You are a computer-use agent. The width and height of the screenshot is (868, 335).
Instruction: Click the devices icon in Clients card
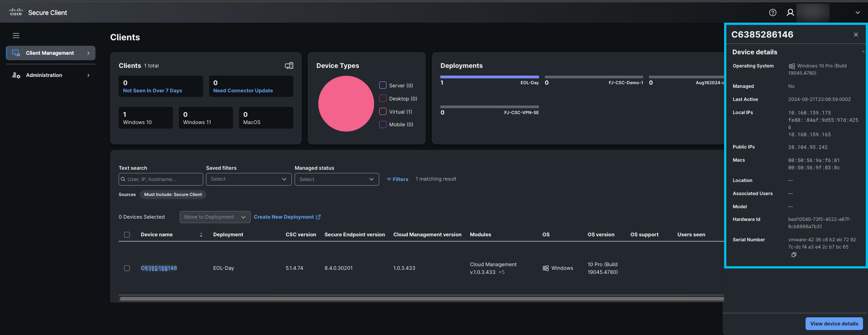tap(289, 66)
